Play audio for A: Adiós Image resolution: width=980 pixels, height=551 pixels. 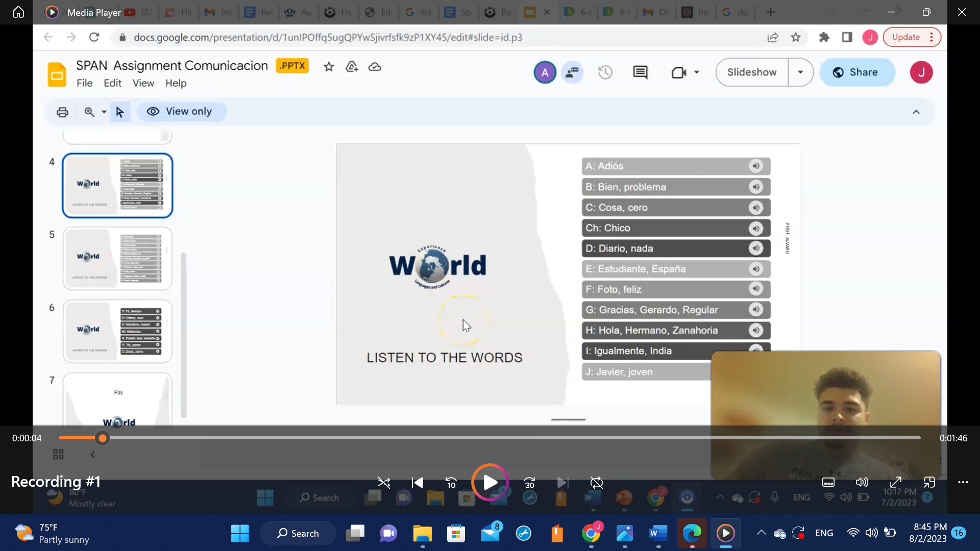pyautogui.click(x=756, y=166)
